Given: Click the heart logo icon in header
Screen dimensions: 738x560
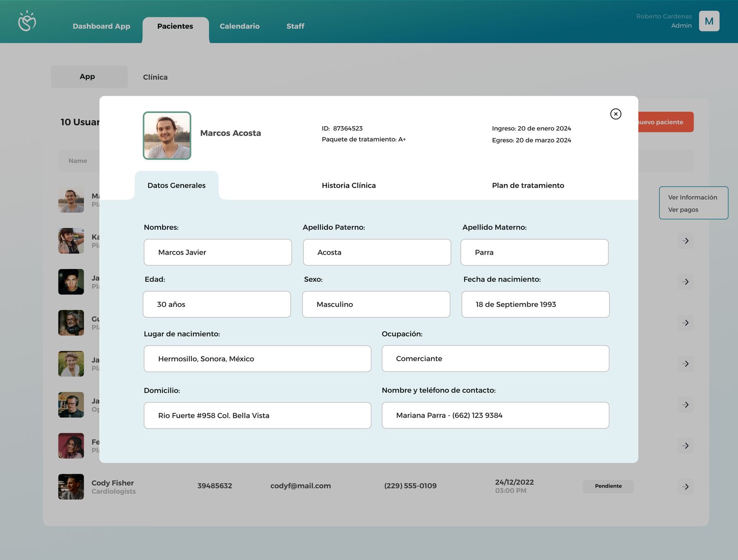Looking at the screenshot, I should (27, 21).
